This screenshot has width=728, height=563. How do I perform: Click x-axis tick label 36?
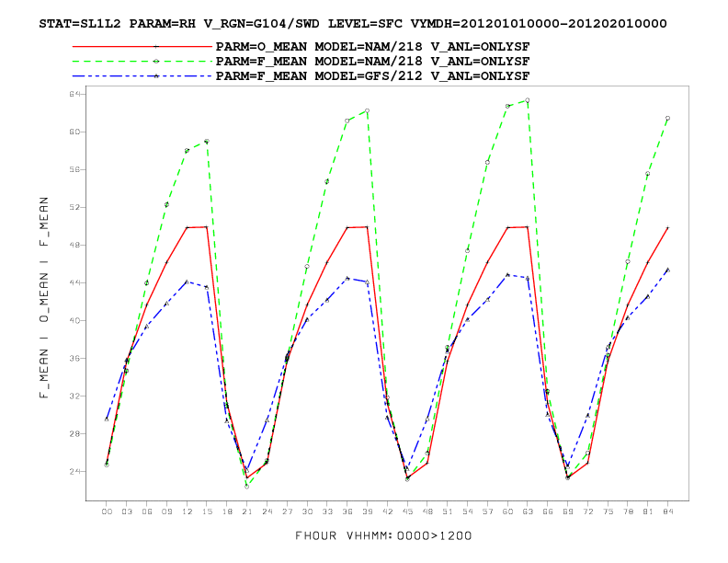347,511
